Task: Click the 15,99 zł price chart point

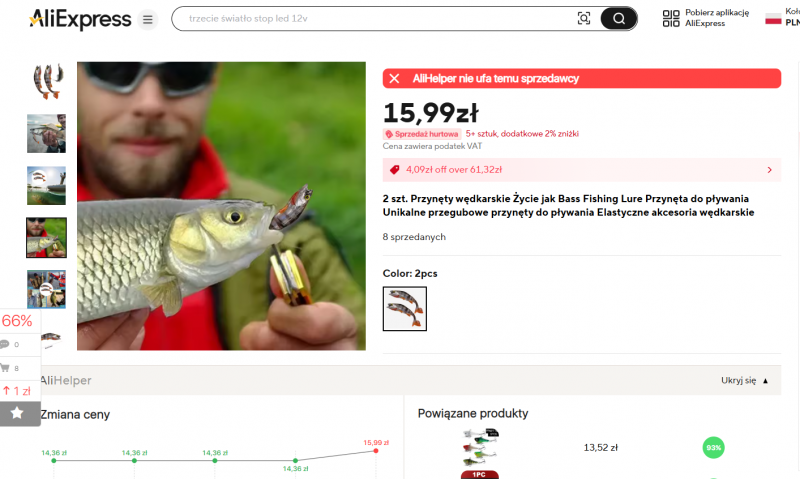Action: [x=376, y=450]
